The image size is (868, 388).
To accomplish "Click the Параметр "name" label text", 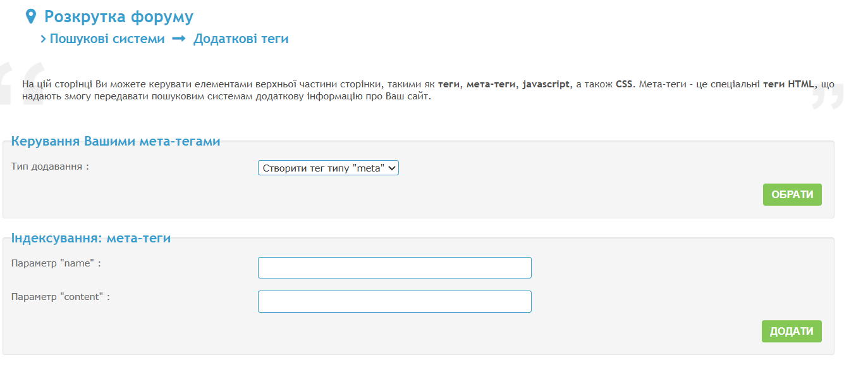I will click(56, 263).
